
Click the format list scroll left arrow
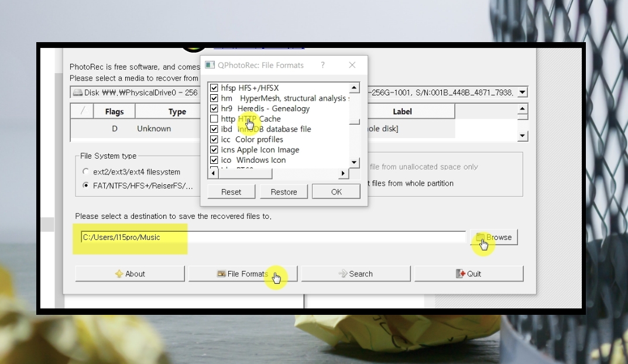pos(213,173)
